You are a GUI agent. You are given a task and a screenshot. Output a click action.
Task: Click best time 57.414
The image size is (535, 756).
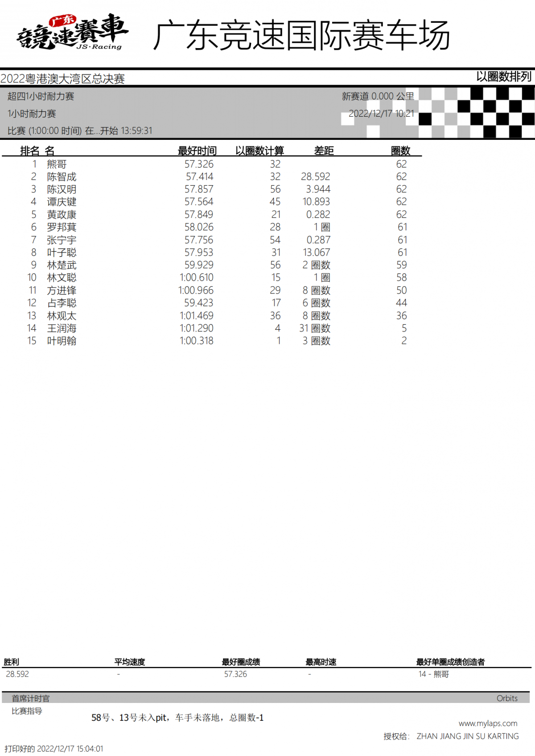pyautogui.click(x=199, y=177)
